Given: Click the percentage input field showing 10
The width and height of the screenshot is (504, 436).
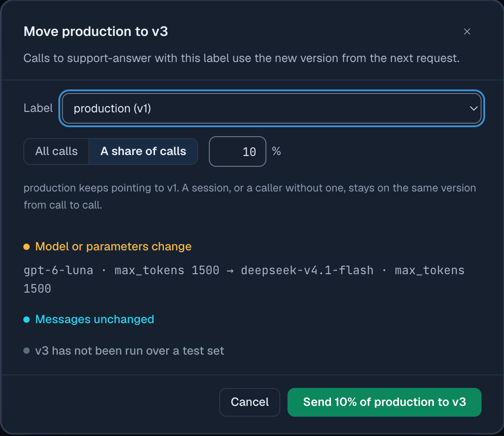Looking at the screenshot, I should [238, 151].
